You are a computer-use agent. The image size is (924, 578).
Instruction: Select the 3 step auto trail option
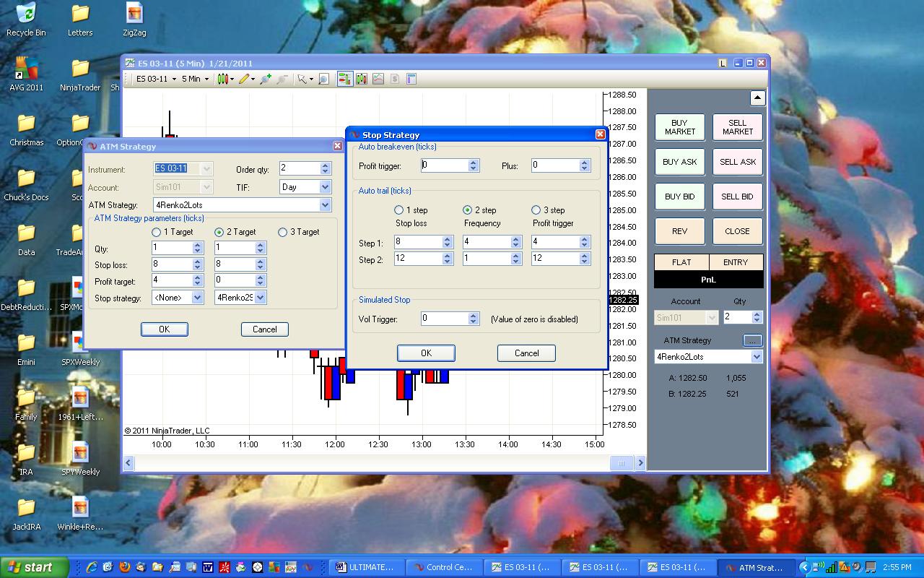pos(536,210)
